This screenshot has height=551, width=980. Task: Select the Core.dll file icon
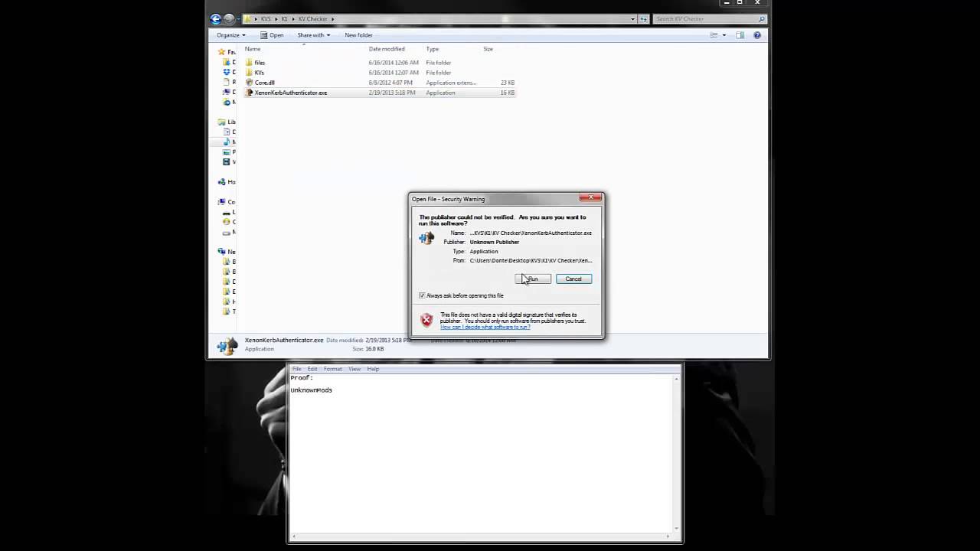click(x=249, y=83)
